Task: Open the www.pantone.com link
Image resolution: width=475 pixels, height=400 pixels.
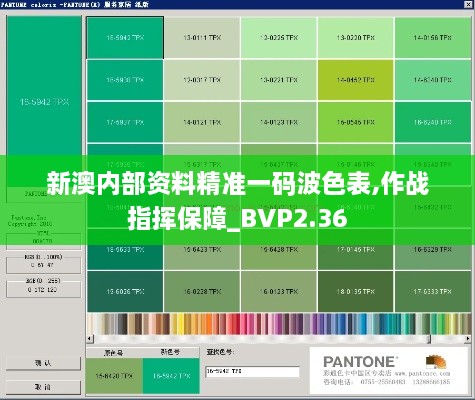Action: point(422,373)
